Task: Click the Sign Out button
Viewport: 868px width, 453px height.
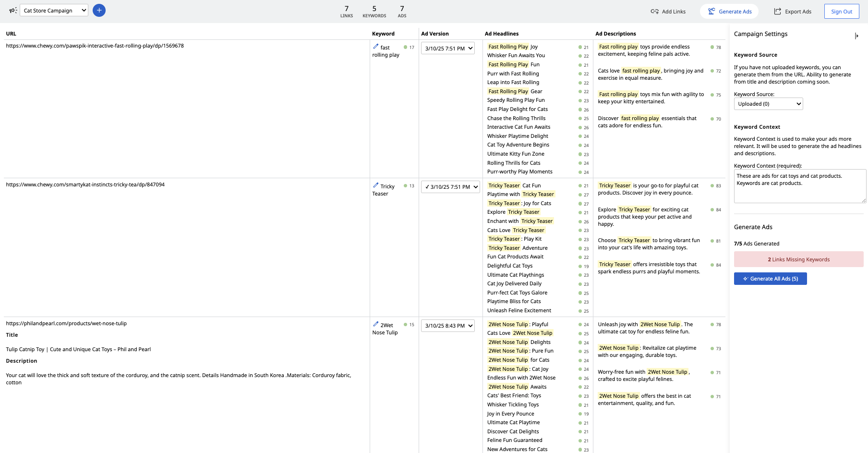Action: tap(842, 12)
